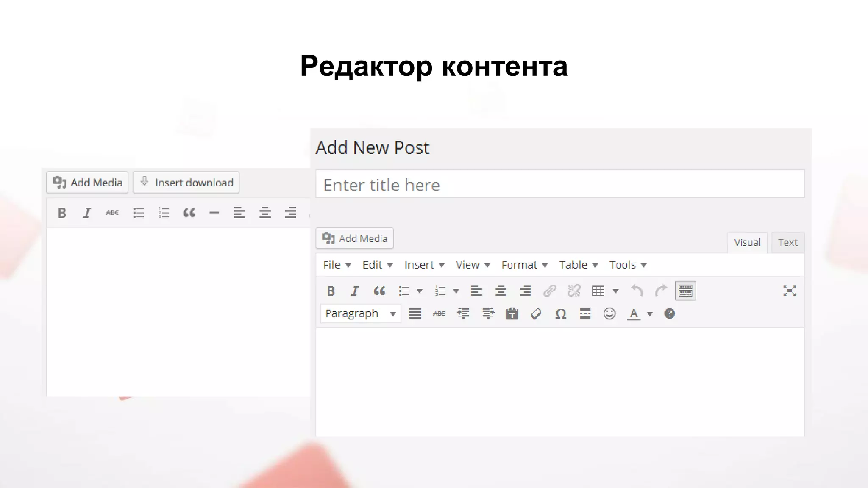The height and width of the screenshot is (488, 868).
Task: Click Italic in the Add New Post editor
Action: coord(355,291)
